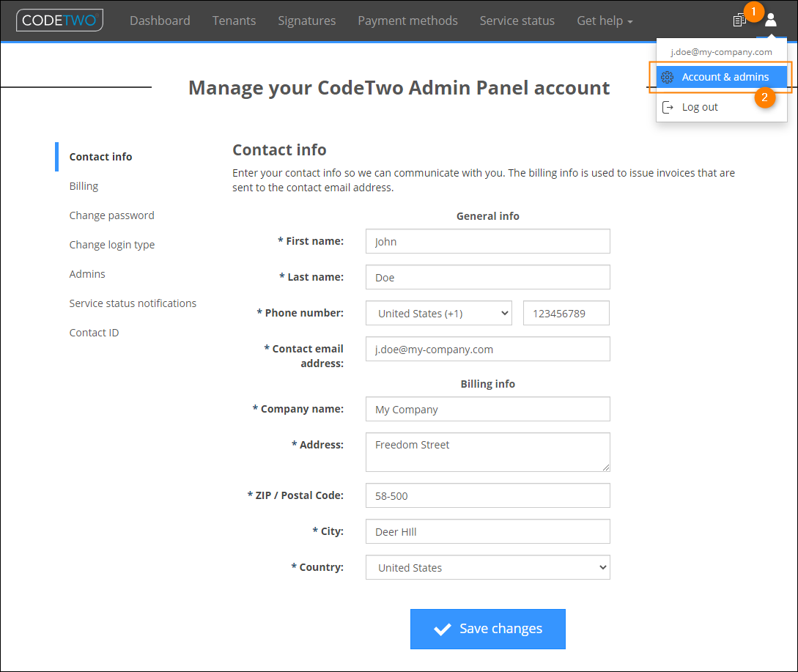Open the Country dropdown

coord(487,567)
